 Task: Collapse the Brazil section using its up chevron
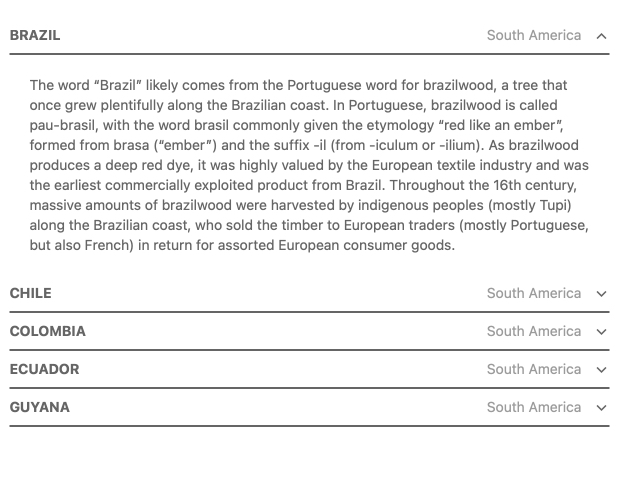[x=601, y=36]
